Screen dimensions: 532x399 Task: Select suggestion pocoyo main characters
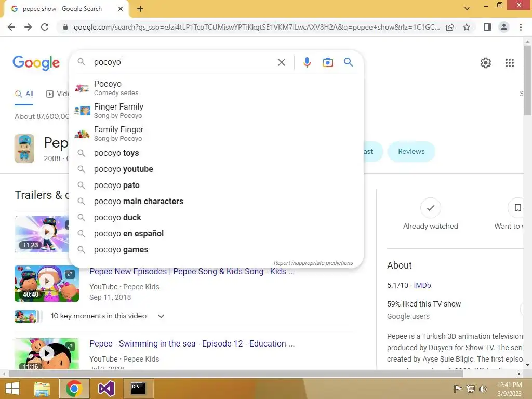(x=216, y=201)
